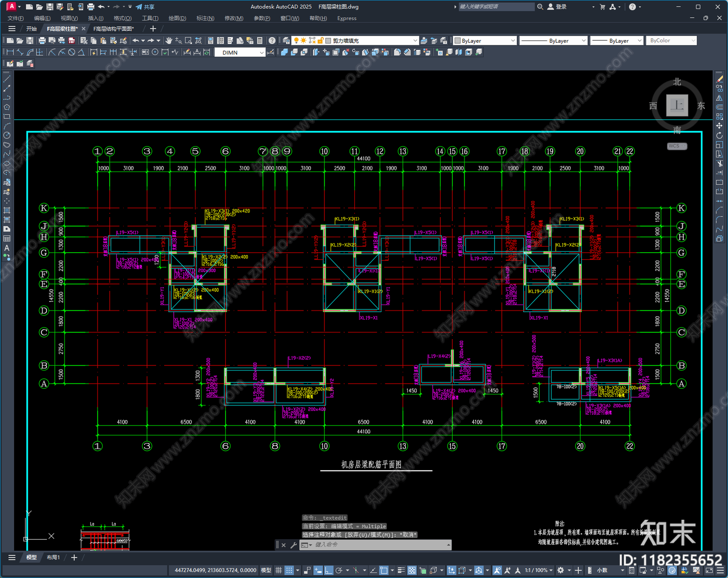Click the ViewCube 上 top face
The height and width of the screenshot is (578, 728).
pyautogui.click(x=677, y=106)
